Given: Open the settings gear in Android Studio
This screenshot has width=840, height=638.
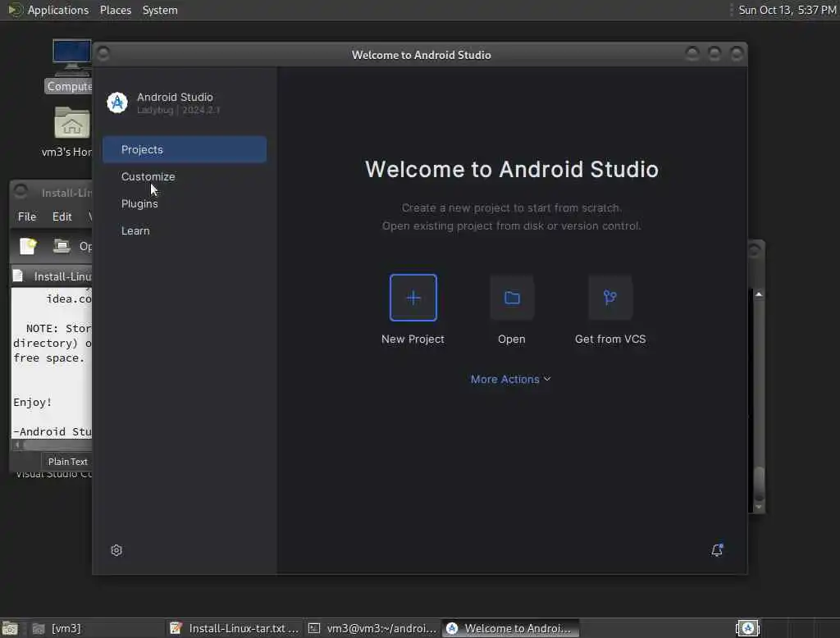Looking at the screenshot, I should (116, 550).
